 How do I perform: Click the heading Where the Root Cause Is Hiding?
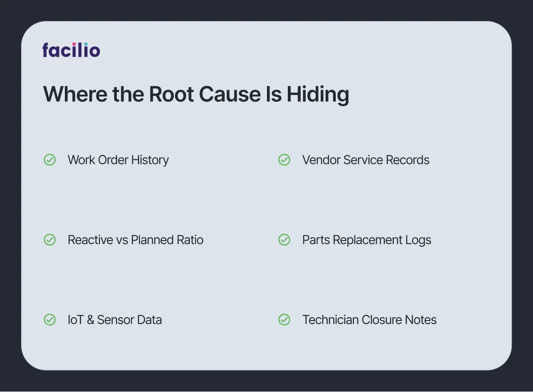click(196, 94)
